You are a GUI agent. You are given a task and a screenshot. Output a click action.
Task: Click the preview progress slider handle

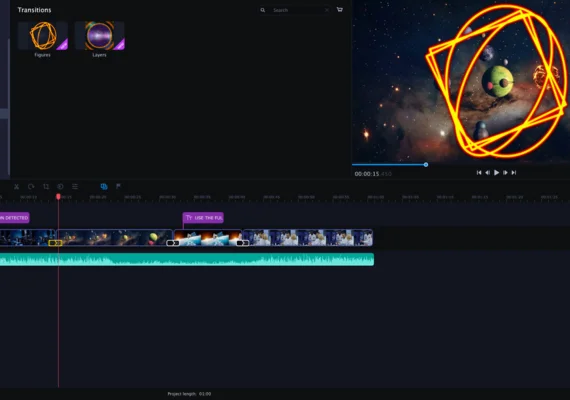pyautogui.click(x=426, y=165)
